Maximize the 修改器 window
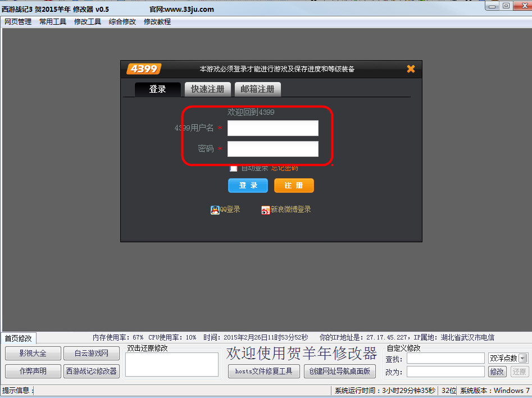The image size is (532, 398). tap(506, 6)
